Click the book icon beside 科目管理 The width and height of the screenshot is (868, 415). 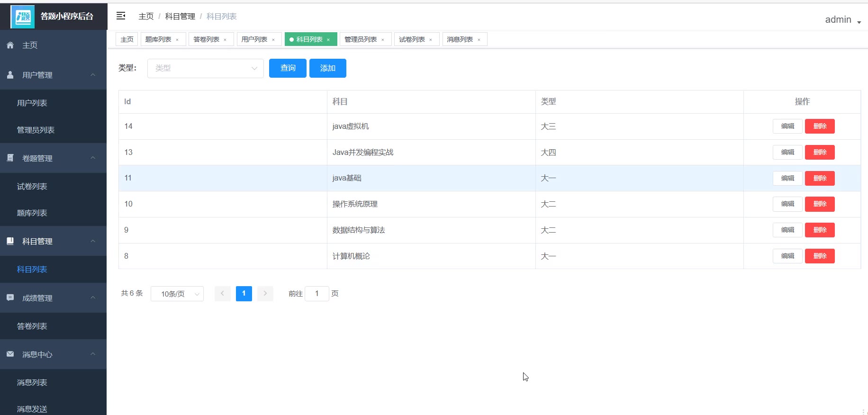tap(10, 241)
